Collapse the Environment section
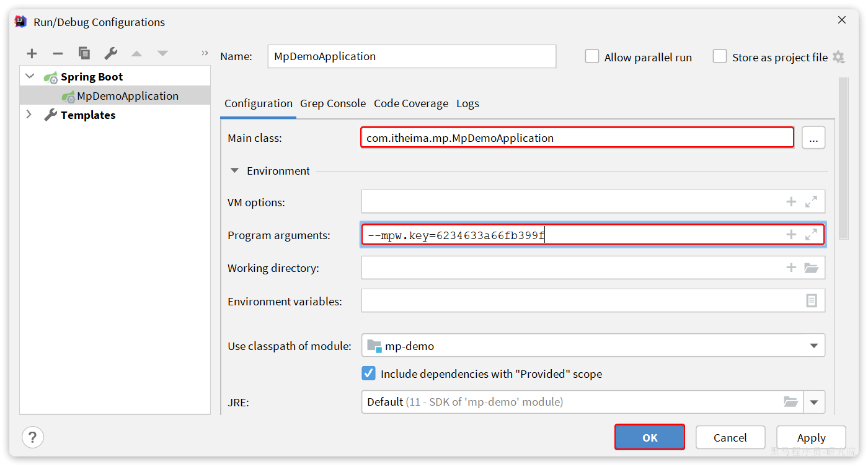 tap(234, 170)
